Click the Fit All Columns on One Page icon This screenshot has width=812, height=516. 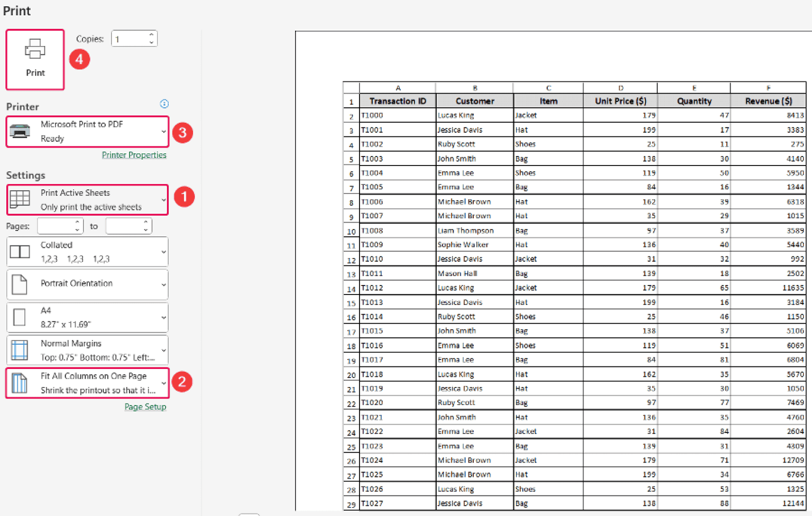coord(20,382)
